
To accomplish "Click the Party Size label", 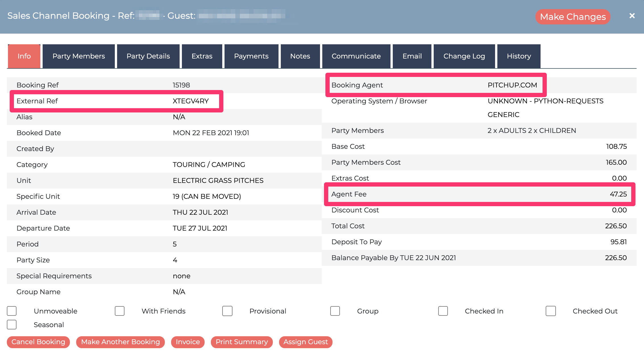I will (33, 260).
